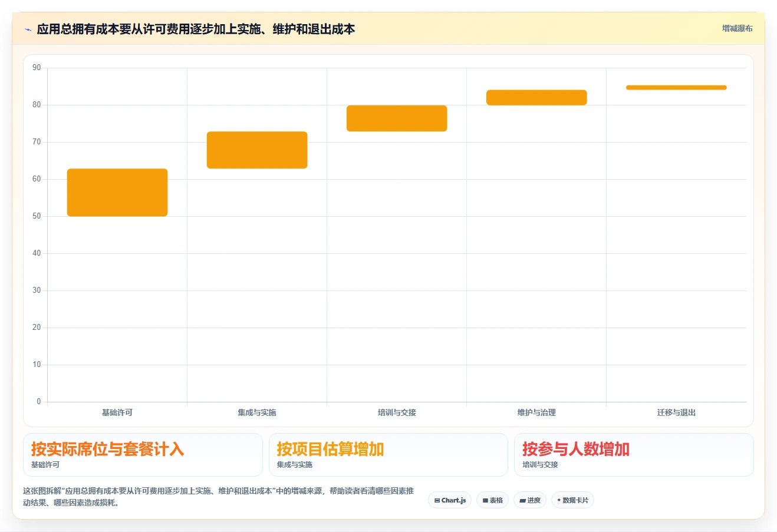Click the 培训与交接 waterfall bar

[397, 118]
